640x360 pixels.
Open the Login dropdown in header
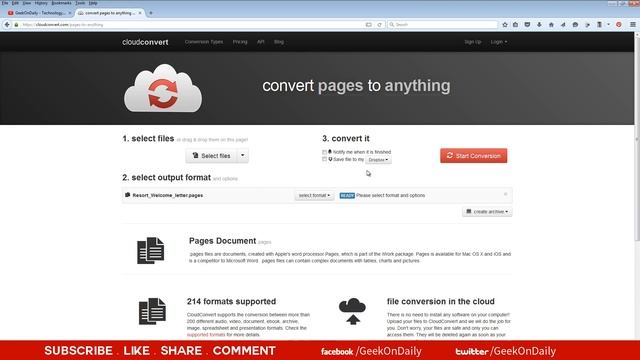[x=499, y=42]
